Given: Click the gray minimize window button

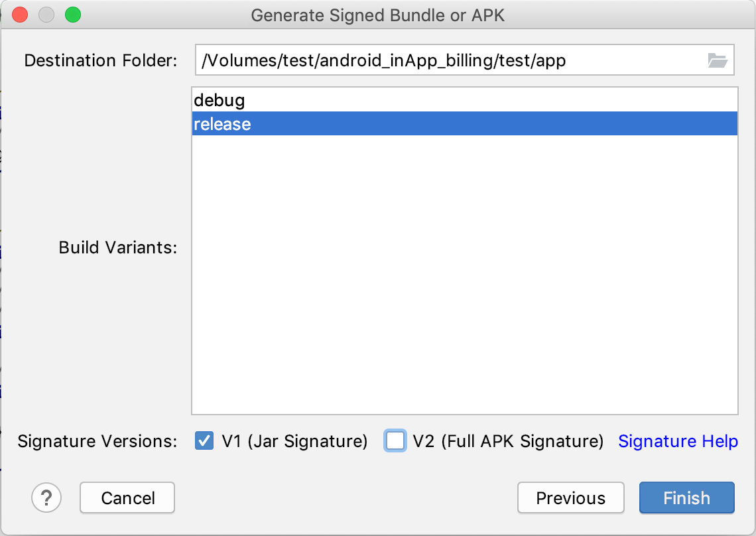Looking at the screenshot, I should [x=46, y=15].
